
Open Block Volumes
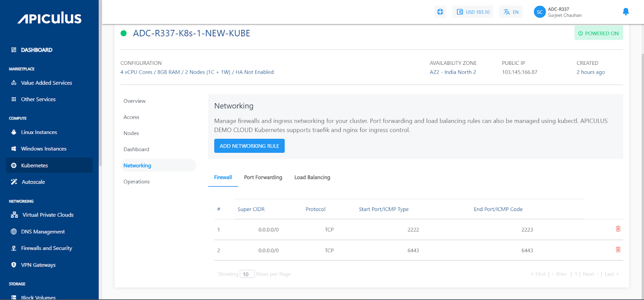point(38,297)
